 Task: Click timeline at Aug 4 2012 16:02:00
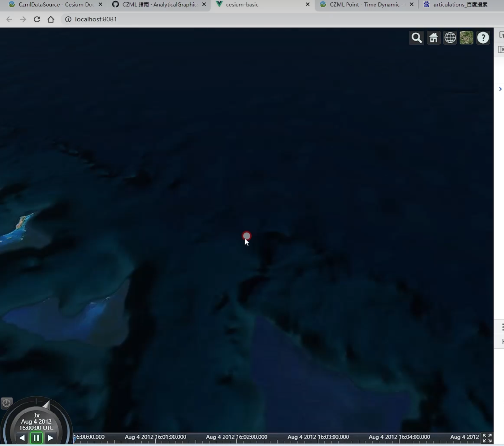tap(237, 437)
